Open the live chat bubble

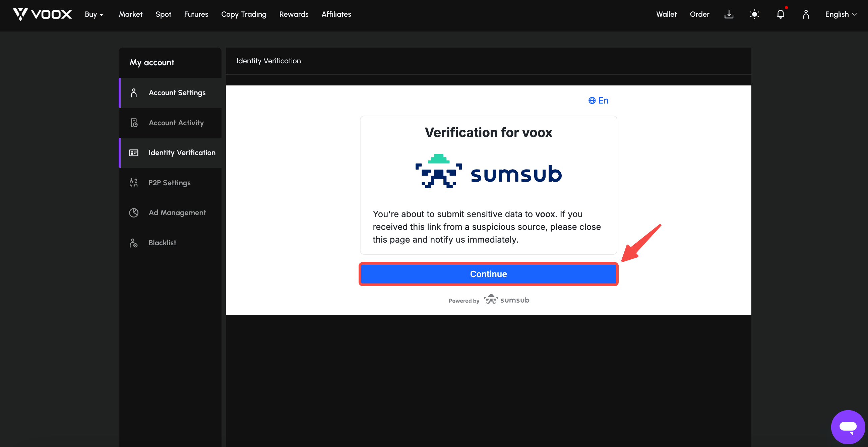848,427
